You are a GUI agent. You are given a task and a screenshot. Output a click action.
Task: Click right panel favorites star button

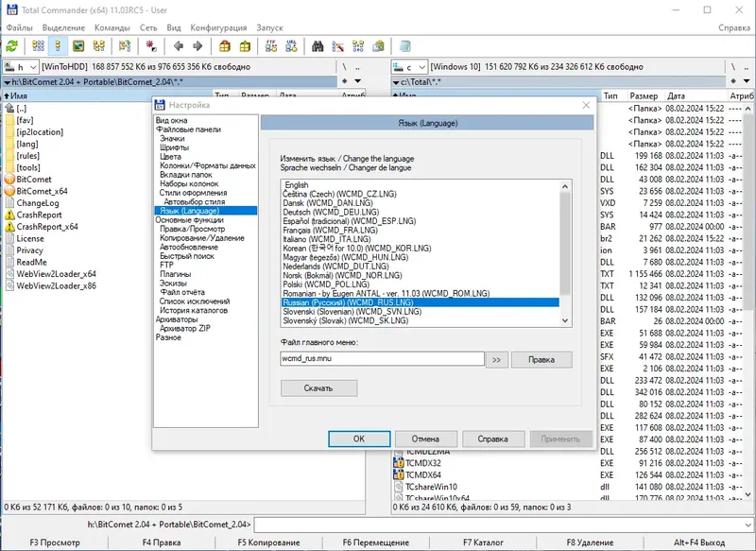(x=733, y=81)
